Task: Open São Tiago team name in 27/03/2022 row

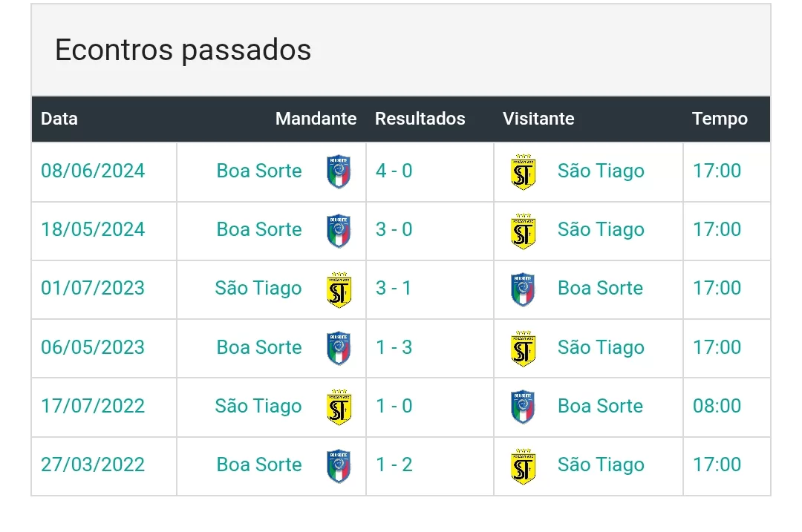Action: pos(601,464)
